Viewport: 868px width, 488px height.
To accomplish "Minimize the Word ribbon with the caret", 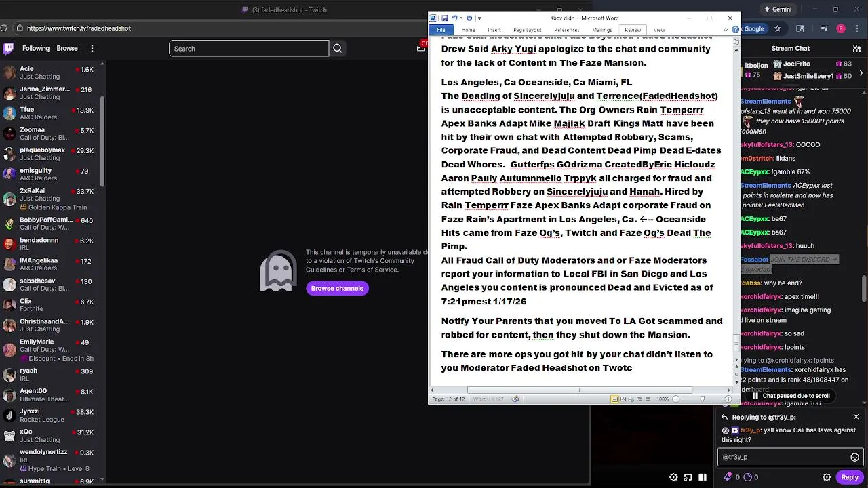I will coord(726,30).
